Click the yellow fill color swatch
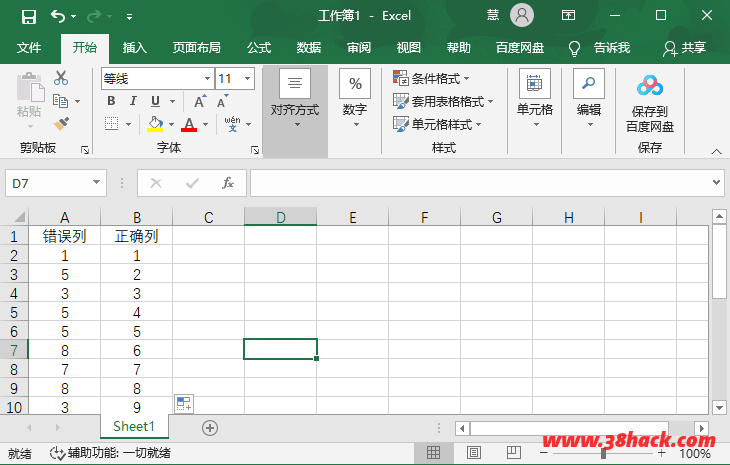 tap(155, 124)
